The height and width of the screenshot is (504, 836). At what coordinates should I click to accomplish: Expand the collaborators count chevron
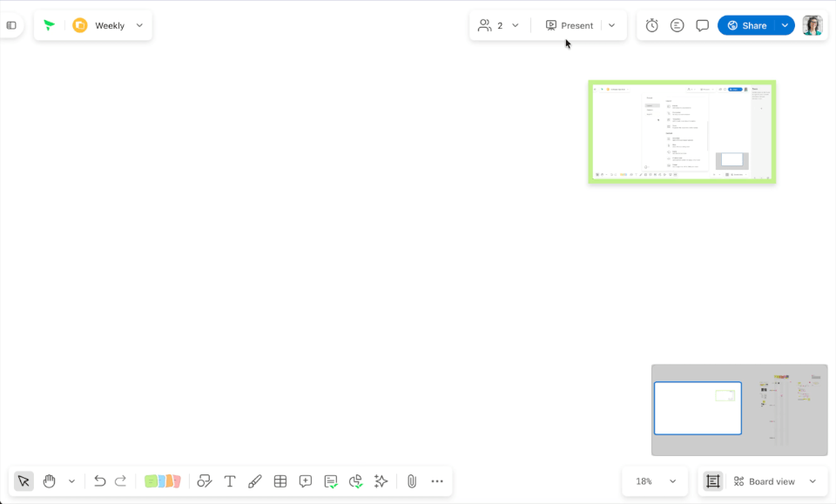[515, 25]
